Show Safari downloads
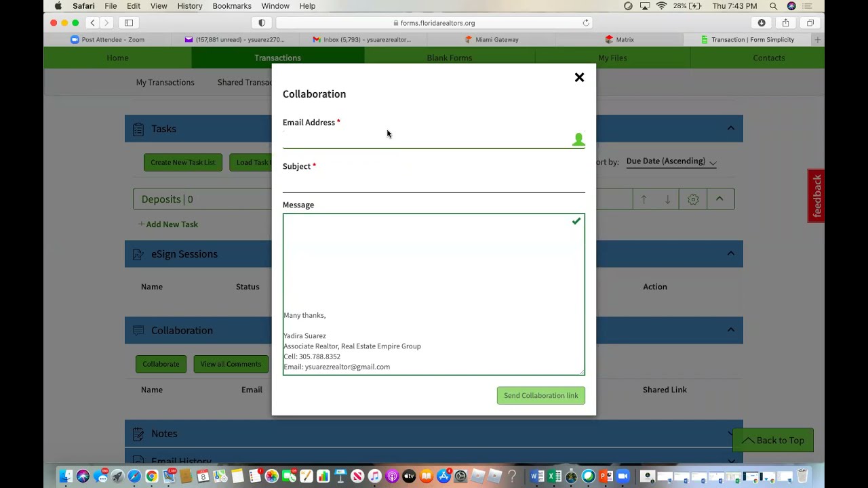This screenshot has height=488, width=868. point(762,23)
